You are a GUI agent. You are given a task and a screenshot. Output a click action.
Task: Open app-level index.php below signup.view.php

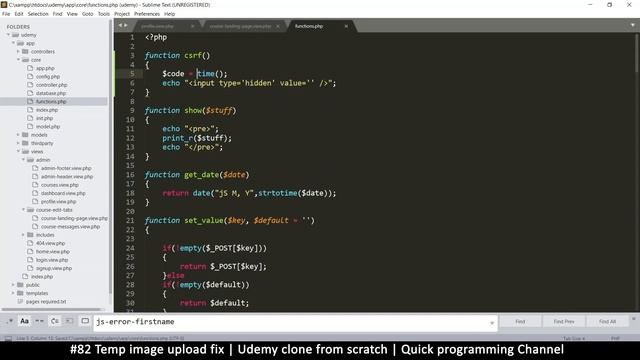click(x=42, y=276)
